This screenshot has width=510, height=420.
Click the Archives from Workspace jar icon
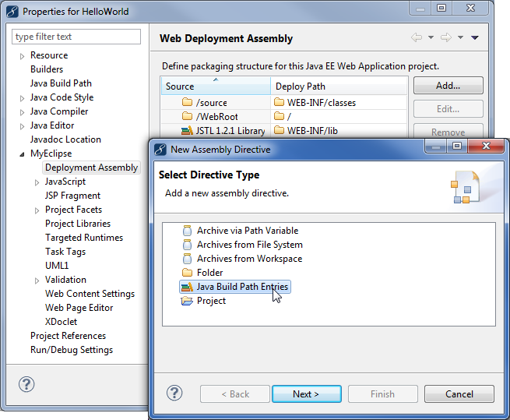point(187,259)
